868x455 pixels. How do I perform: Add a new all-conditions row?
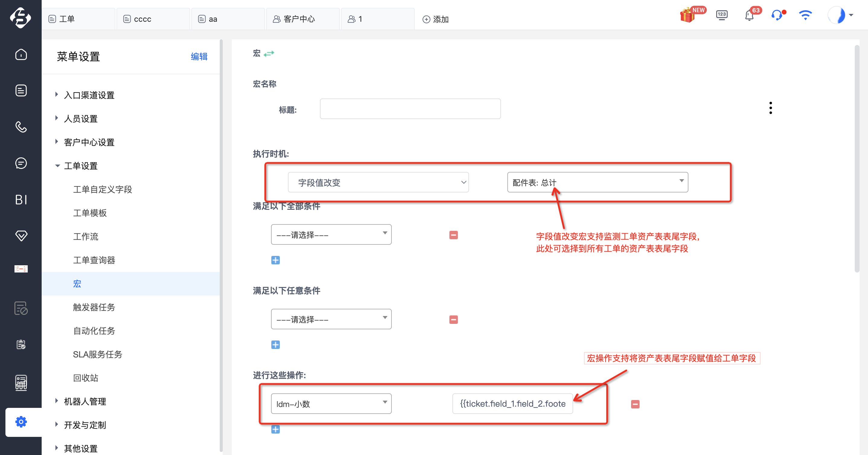pos(275,260)
